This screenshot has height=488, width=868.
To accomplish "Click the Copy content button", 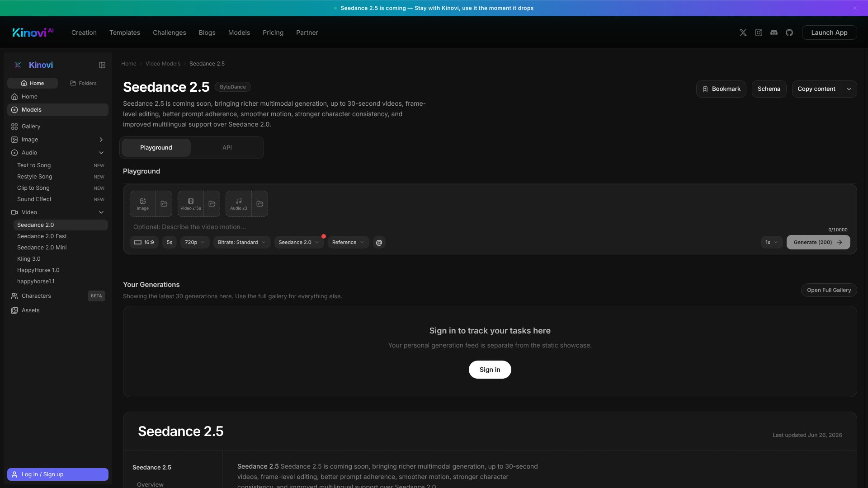I will [x=816, y=89].
